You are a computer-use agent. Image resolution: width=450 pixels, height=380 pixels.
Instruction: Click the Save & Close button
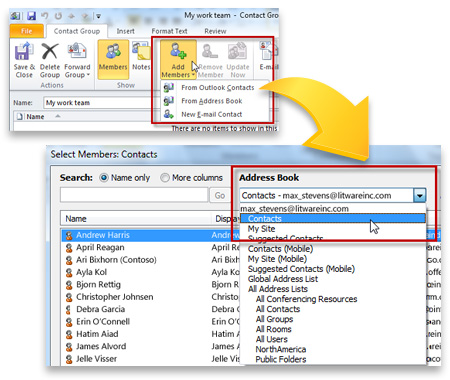(24, 61)
